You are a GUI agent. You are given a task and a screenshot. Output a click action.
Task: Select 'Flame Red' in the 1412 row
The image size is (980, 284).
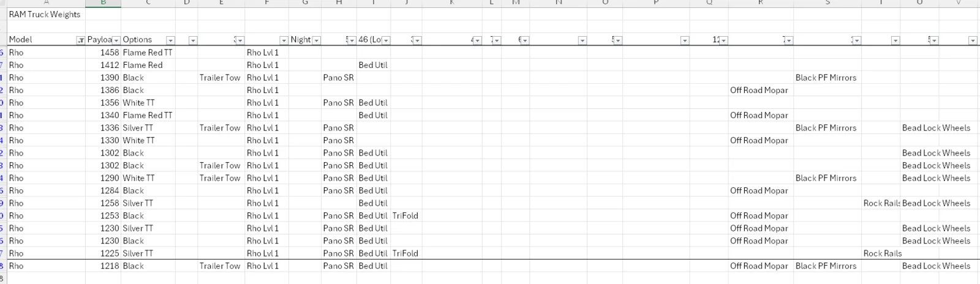tap(143, 65)
